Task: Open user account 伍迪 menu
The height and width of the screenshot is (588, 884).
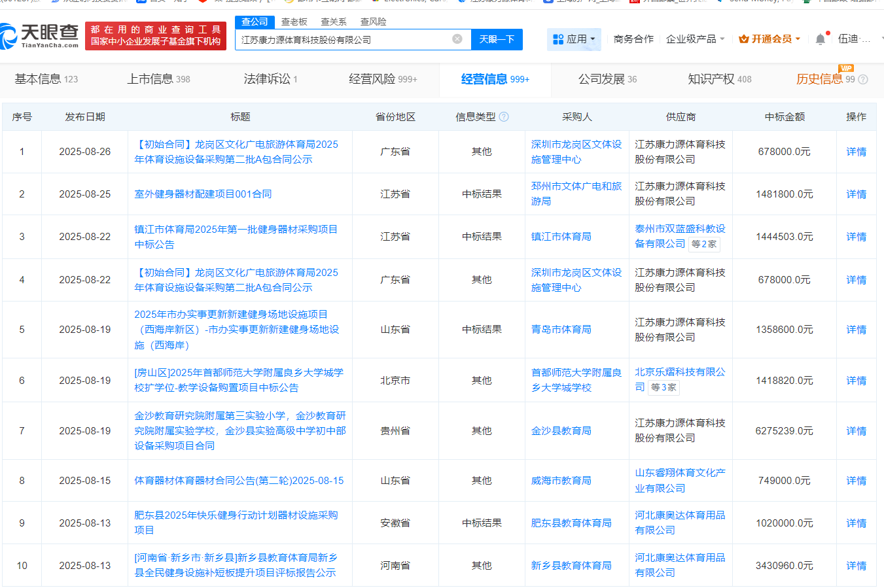Action: pos(854,39)
